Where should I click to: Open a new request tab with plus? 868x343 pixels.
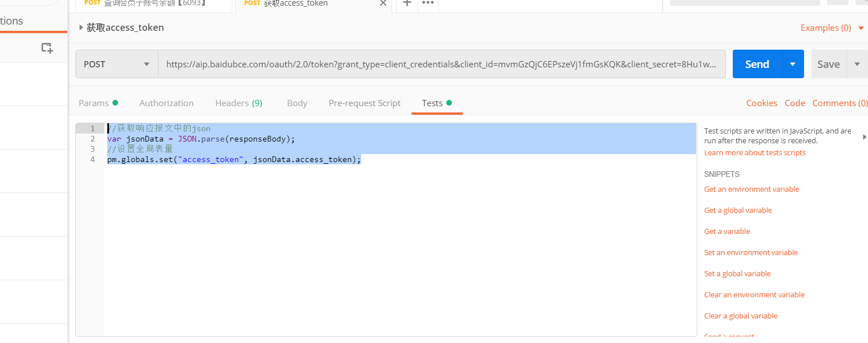tap(407, 3)
